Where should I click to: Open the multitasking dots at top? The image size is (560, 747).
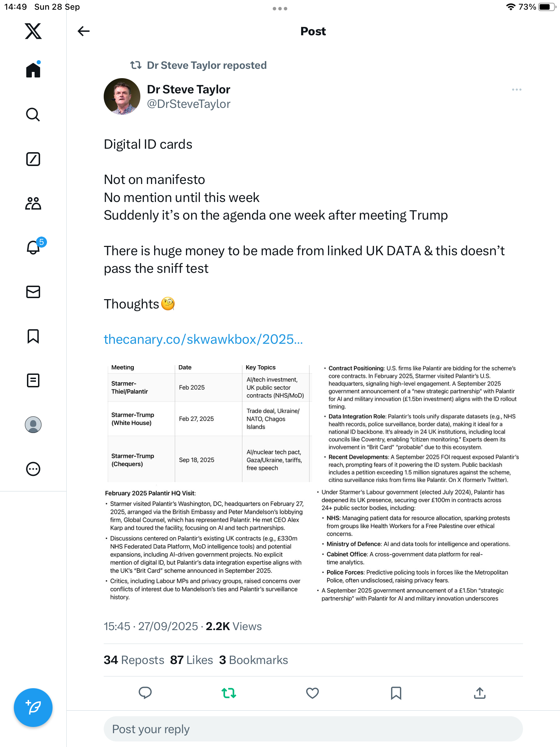coord(280,9)
